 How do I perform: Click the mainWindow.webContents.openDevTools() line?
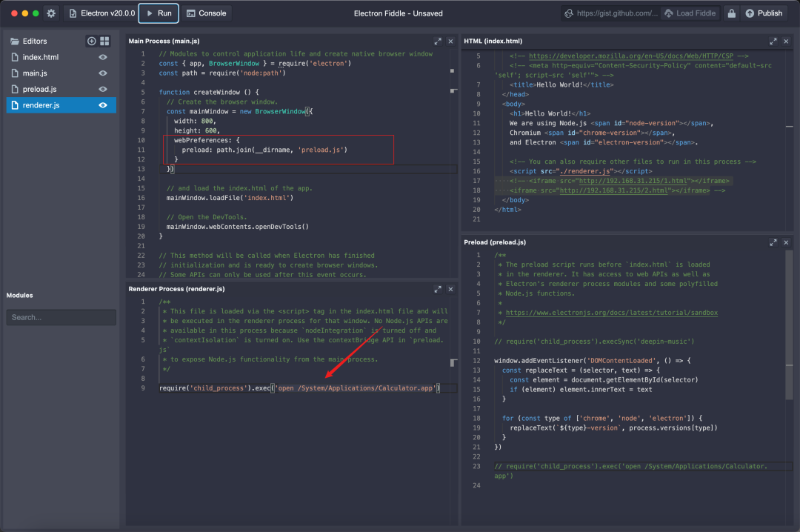click(237, 227)
